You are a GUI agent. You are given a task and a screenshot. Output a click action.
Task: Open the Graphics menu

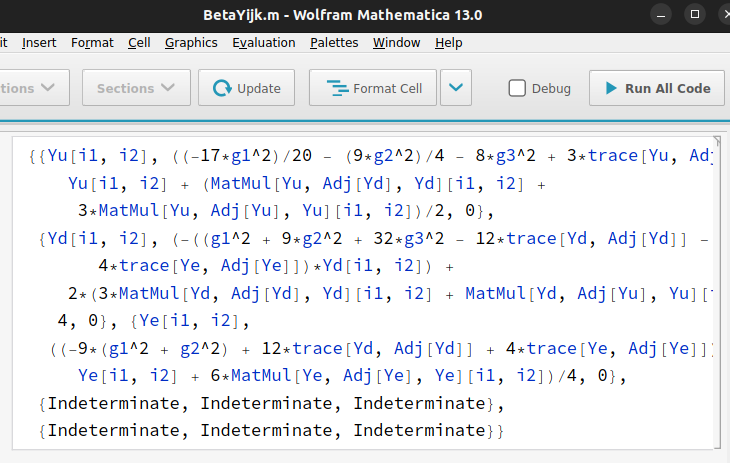[191, 43]
